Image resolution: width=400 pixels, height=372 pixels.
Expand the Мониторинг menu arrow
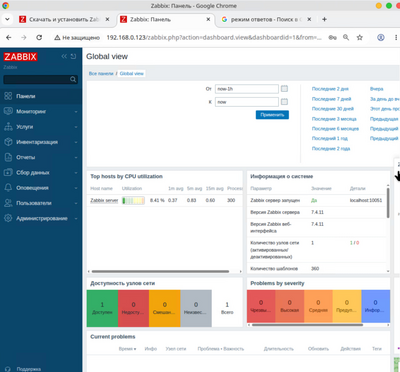pyautogui.click(x=76, y=112)
